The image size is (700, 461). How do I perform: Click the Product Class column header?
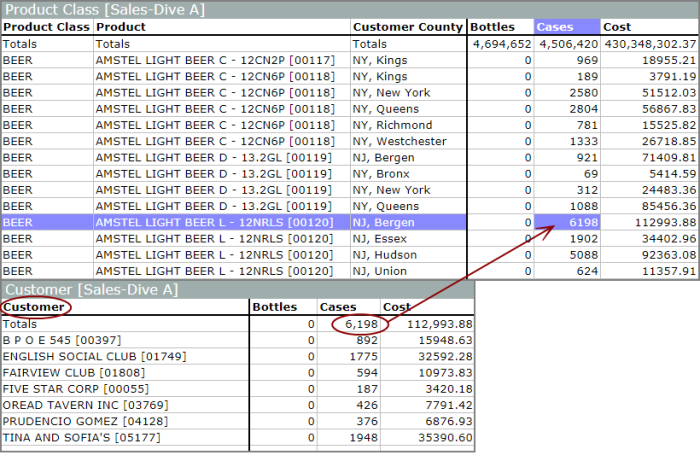coord(46,27)
